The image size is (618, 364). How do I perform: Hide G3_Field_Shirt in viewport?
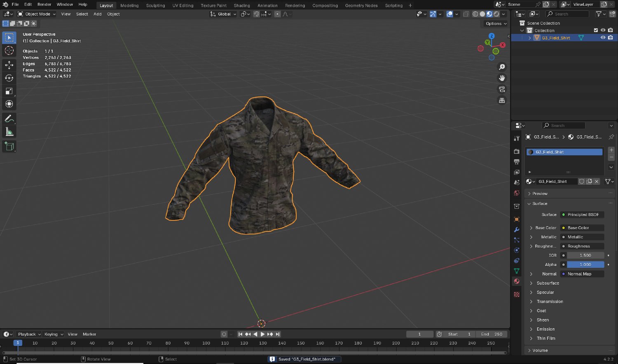[x=603, y=37]
